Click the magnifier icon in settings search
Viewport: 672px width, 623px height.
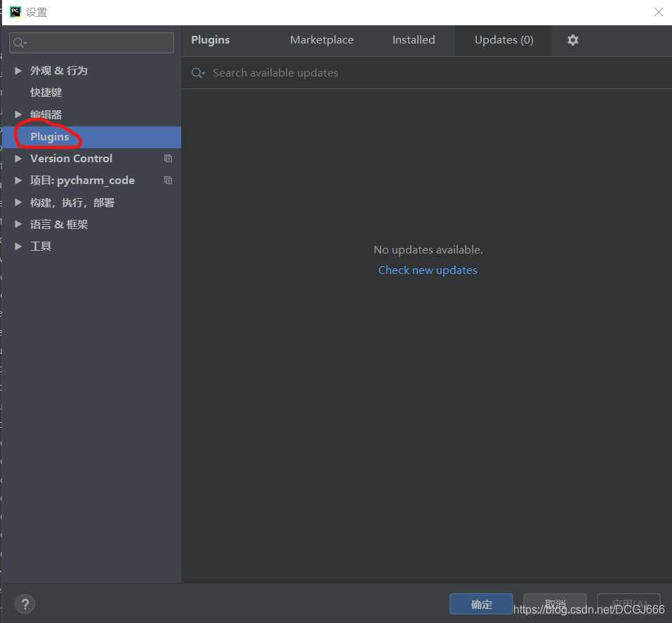[x=19, y=42]
